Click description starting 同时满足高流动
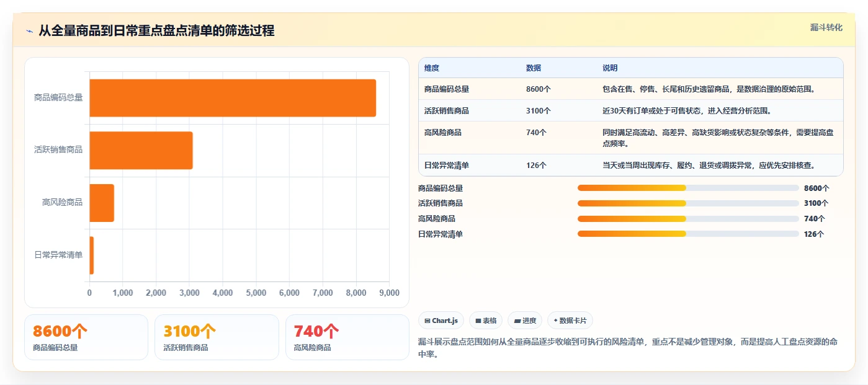Viewport: 868px width, 385px height. (x=718, y=138)
